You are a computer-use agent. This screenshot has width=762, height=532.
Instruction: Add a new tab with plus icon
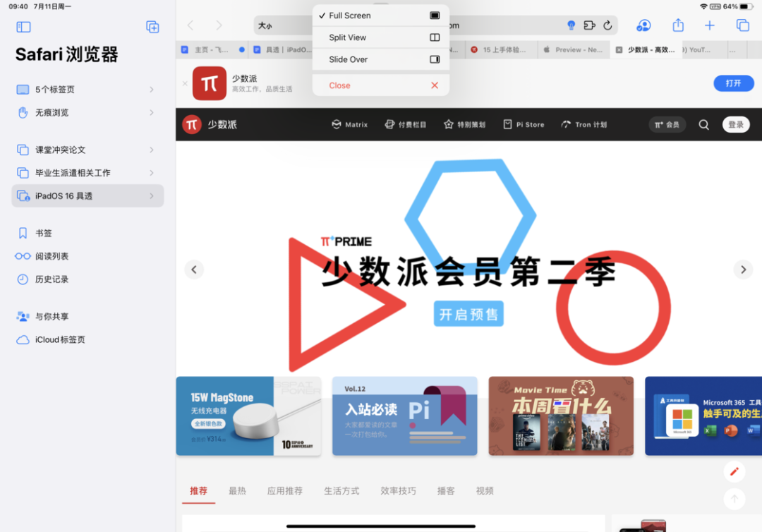pyautogui.click(x=710, y=25)
